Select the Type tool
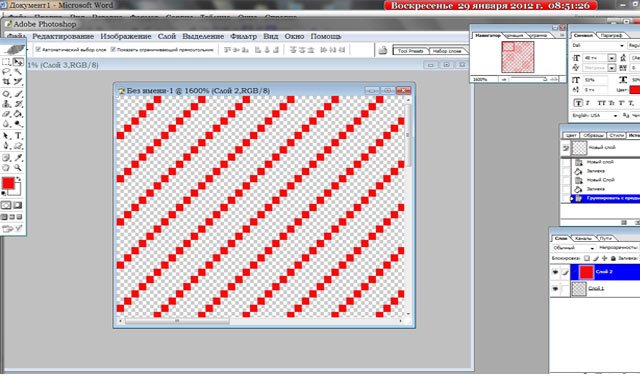Screen dimensions: 640x376 18,136
